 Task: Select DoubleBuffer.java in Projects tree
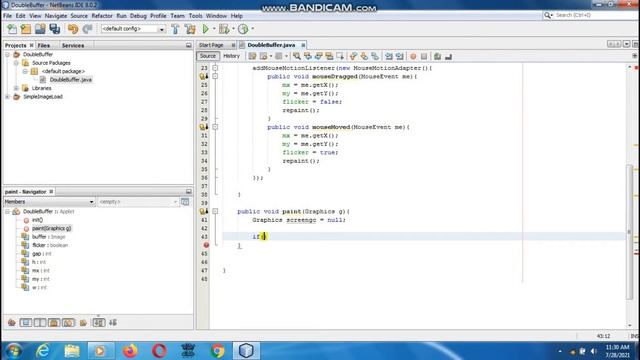tap(71, 80)
